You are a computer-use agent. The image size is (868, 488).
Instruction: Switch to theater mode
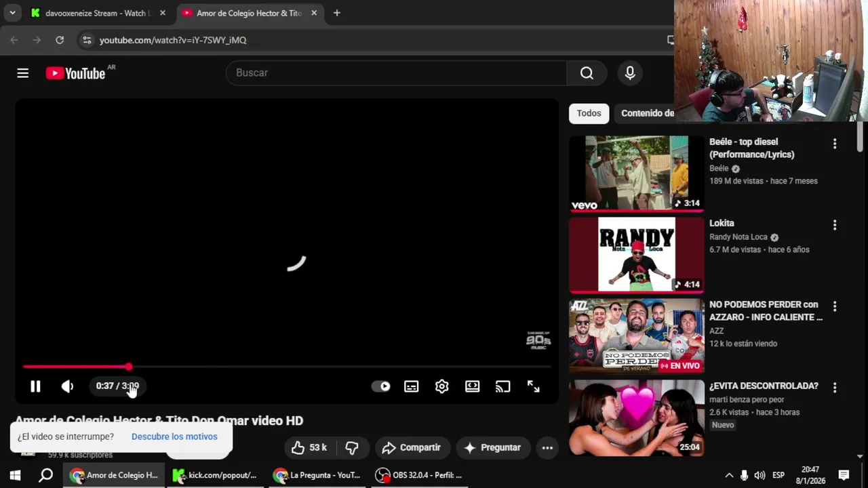click(x=472, y=386)
